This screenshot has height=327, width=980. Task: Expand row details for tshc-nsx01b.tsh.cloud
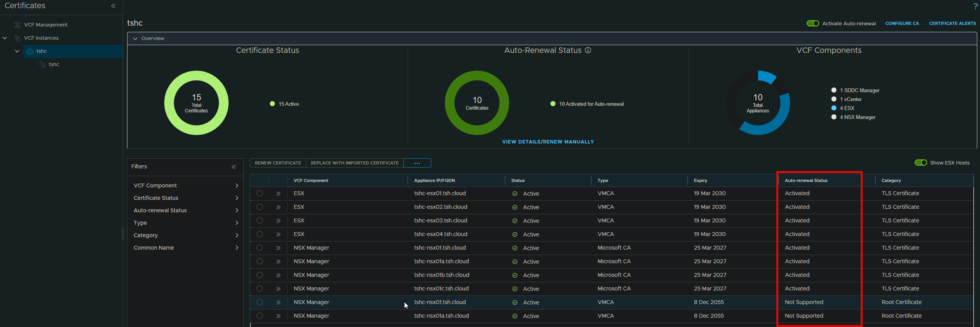coord(278,275)
